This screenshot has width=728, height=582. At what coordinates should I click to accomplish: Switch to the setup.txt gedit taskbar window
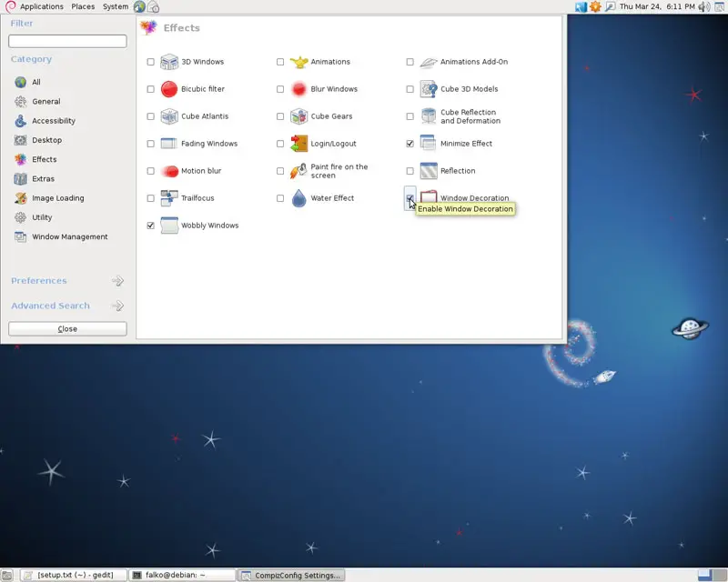point(75,576)
